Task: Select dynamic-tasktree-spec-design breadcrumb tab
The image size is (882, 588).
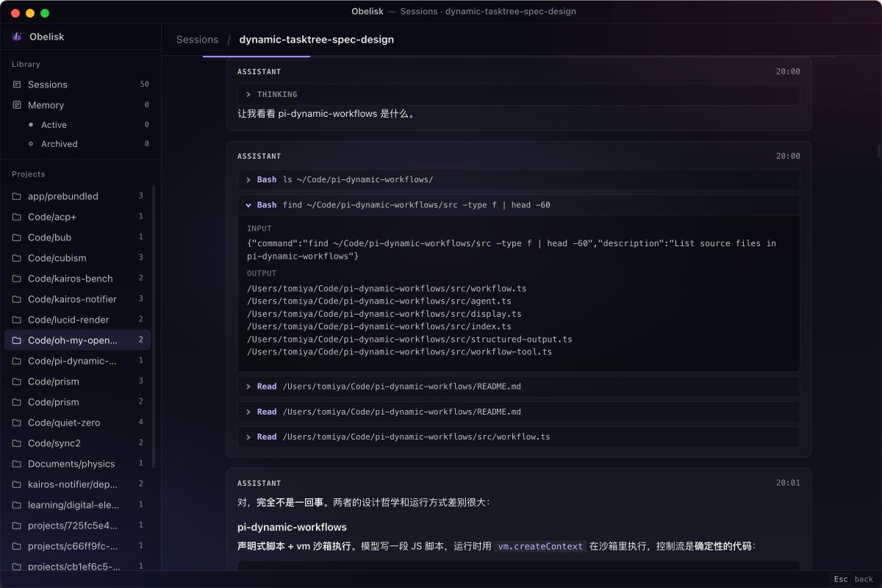Action: coord(316,40)
